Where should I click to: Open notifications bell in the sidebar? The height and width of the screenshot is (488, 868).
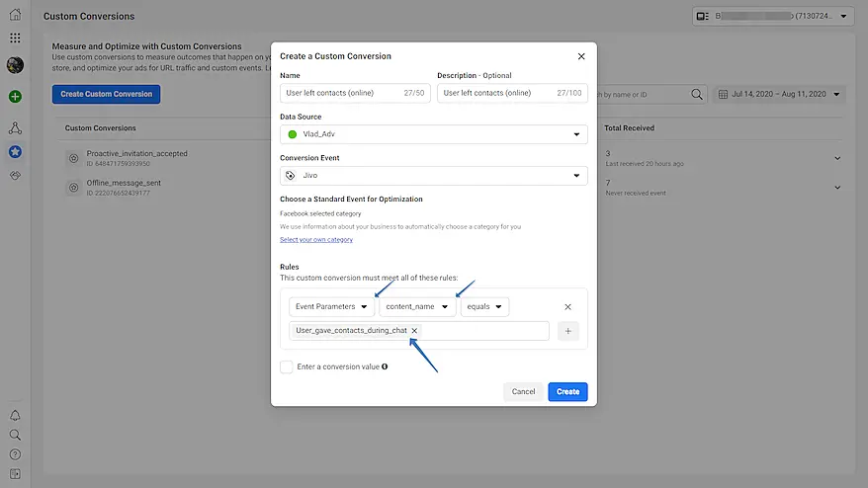pos(15,416)
